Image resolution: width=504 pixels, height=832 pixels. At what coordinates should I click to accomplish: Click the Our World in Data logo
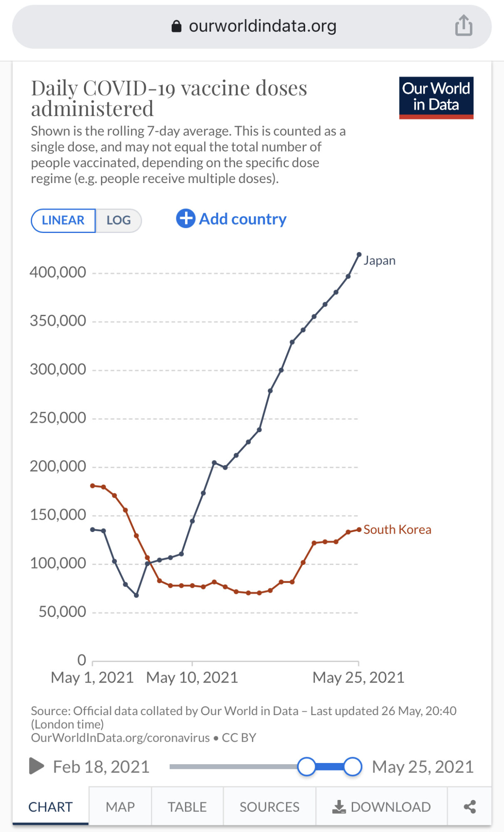pos(436,98)
